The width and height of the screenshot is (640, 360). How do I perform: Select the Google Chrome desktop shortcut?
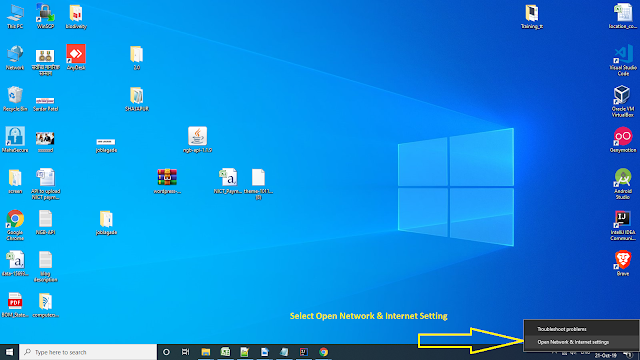[x=15, y=225]
